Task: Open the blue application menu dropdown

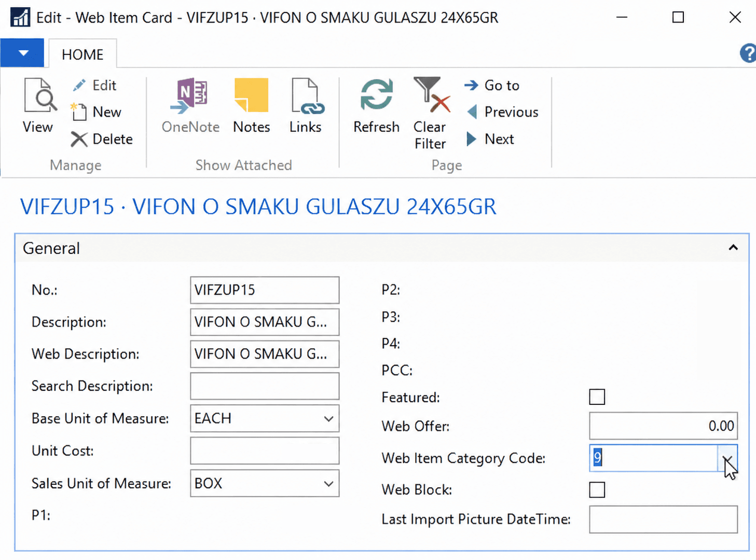Action: (22, 53)
